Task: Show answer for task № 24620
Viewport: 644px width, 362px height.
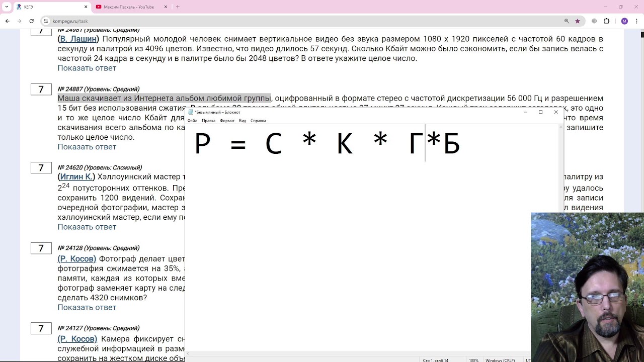Action: coord(87,227)
